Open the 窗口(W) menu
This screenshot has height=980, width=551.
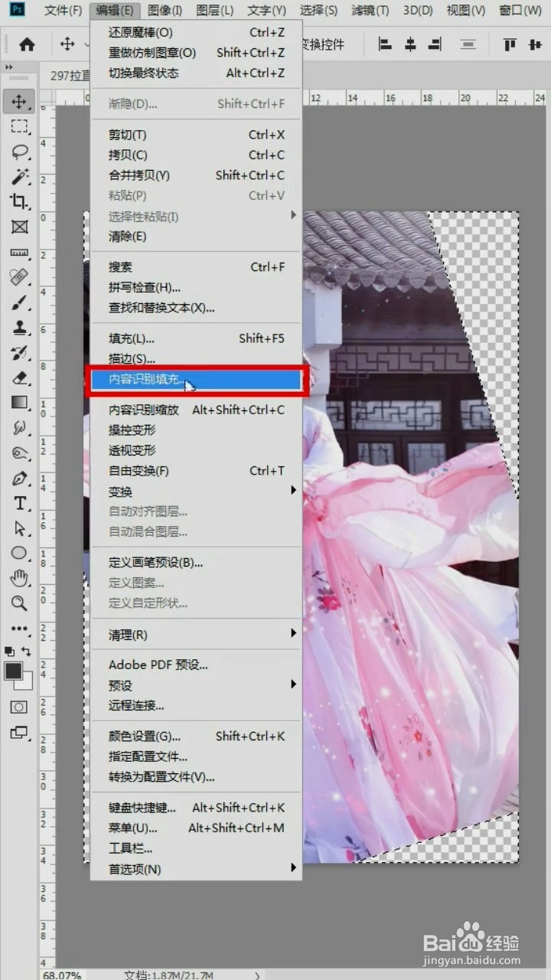[x=520, y=11]
